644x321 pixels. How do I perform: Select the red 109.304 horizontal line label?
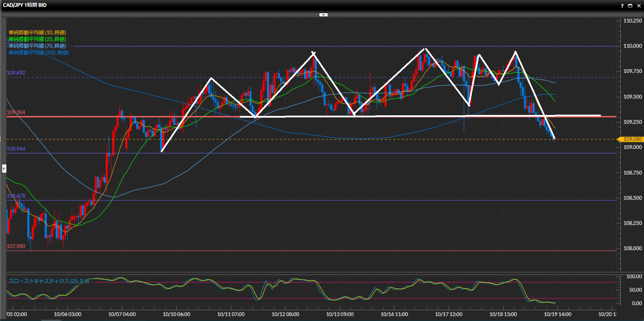pyautogui.click(x=16, y=112)
